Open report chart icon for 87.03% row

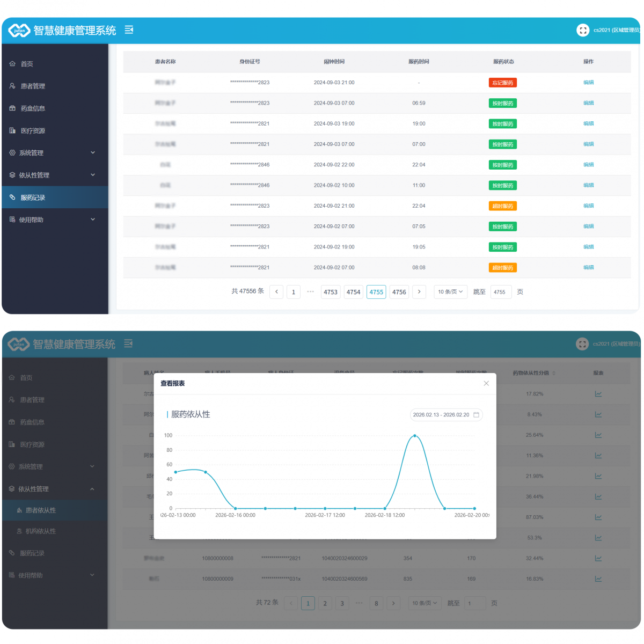click(598, 517)
